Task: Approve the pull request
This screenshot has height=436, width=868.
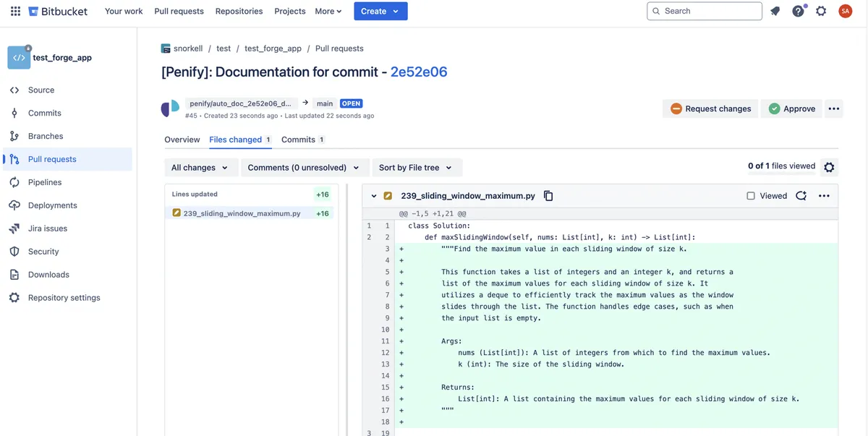Action: click(x=791, y=109)
